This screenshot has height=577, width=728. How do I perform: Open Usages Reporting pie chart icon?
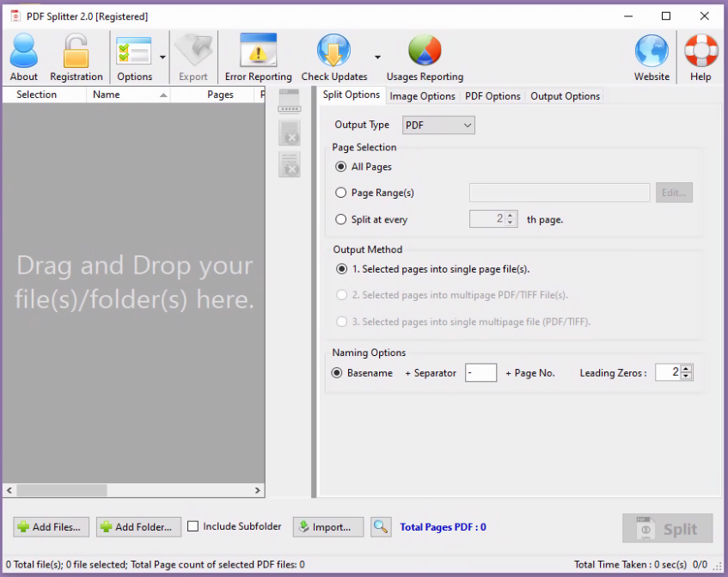point(425,50)
